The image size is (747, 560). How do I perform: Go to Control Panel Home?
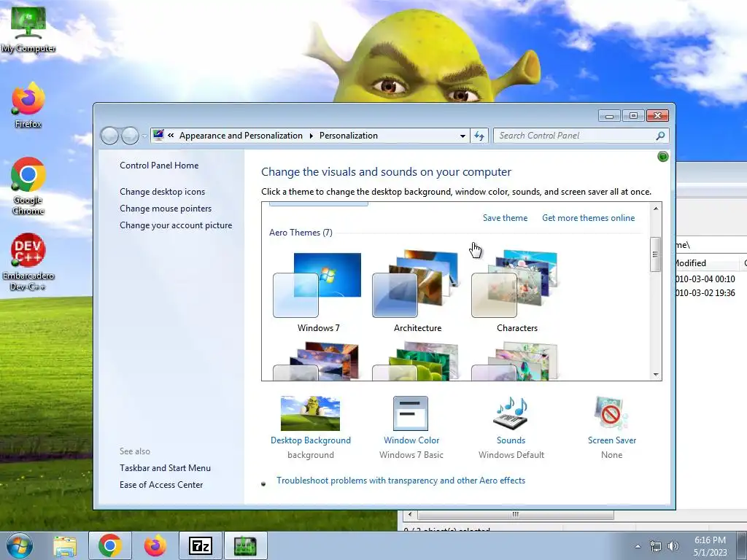(x=159, y=166)
